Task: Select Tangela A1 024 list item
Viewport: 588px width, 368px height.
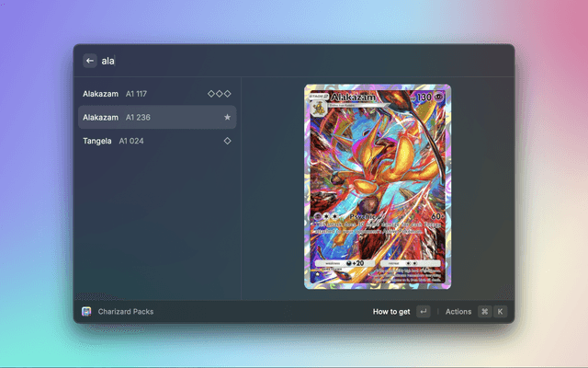Action: click(156, 141)
